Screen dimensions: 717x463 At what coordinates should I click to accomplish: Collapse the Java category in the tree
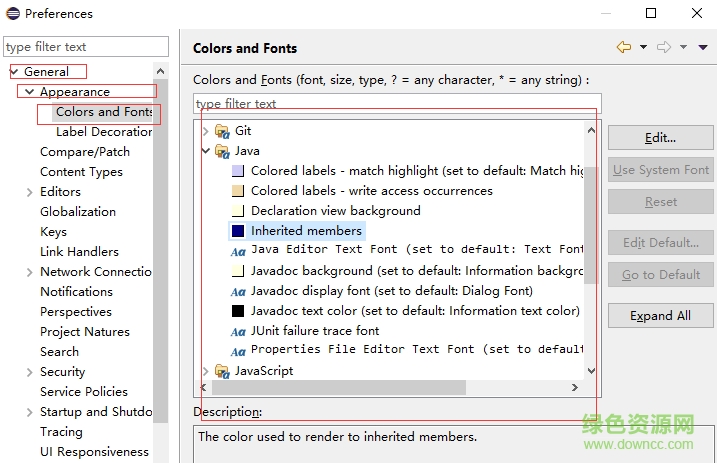[x=206, y=151]
